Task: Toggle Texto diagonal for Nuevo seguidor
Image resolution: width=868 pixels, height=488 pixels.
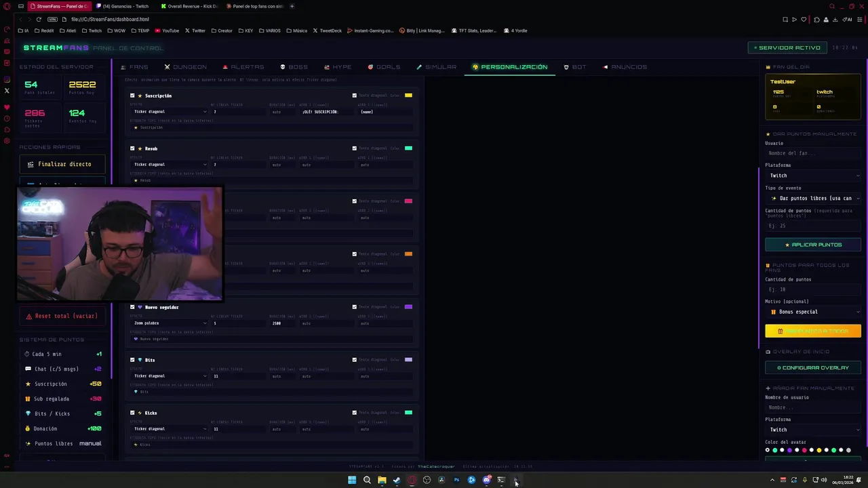Action: pyautogui.click(x=354, y=307)
